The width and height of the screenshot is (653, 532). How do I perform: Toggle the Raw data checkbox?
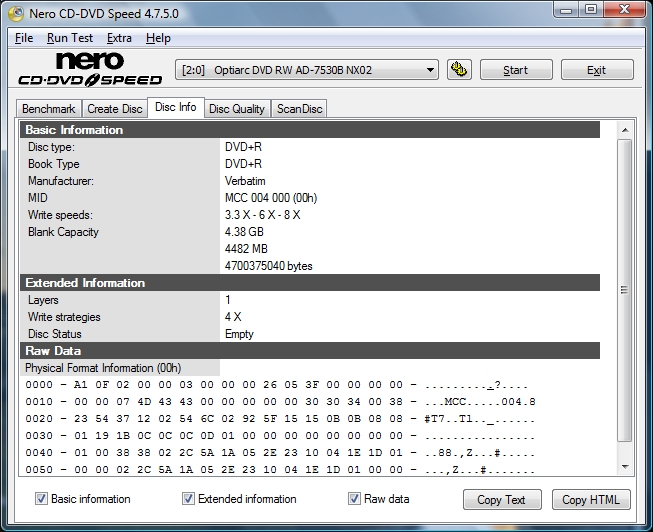(x=354, y=499)
